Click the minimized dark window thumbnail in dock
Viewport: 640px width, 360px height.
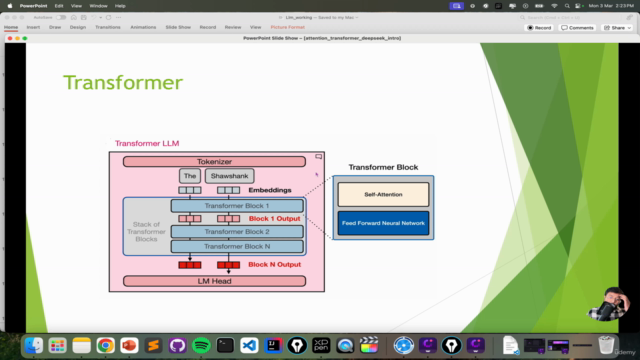point(534,346)
